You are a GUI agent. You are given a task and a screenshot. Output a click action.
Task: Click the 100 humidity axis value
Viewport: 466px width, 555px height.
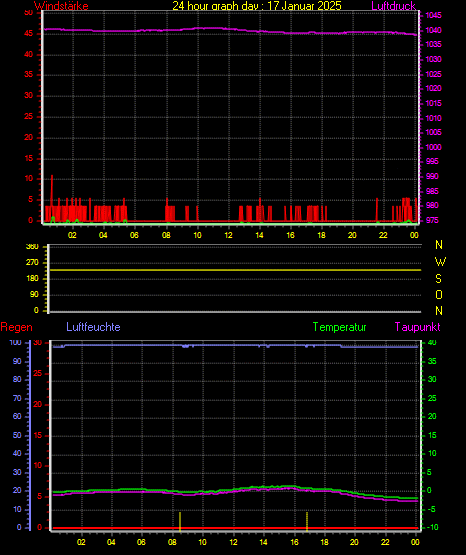click(15, 342)
